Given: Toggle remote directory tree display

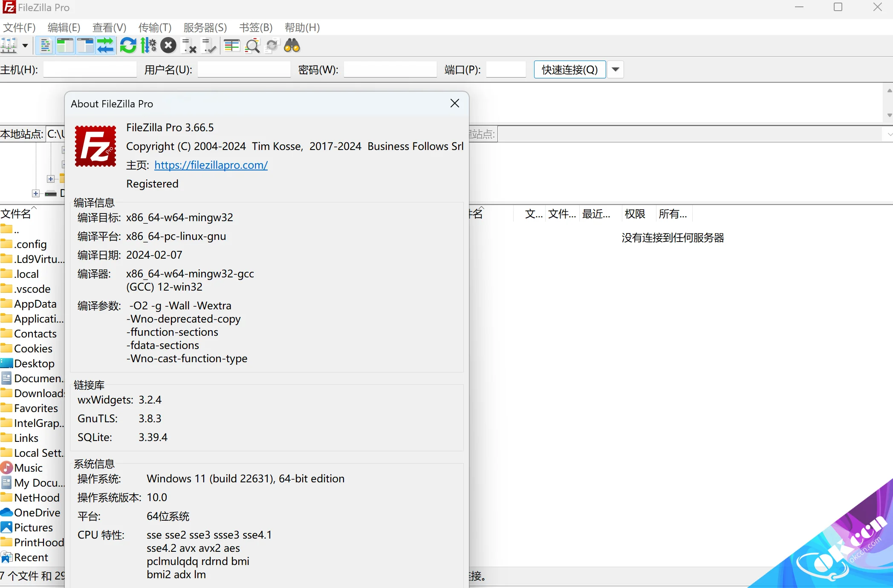Looking at the screenshot, I should click(85, 46).
